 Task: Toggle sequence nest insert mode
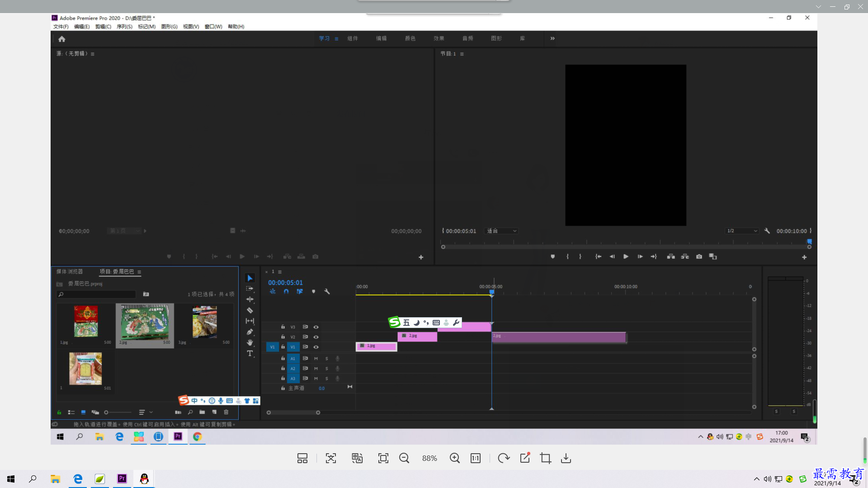(x=273, y=291)
